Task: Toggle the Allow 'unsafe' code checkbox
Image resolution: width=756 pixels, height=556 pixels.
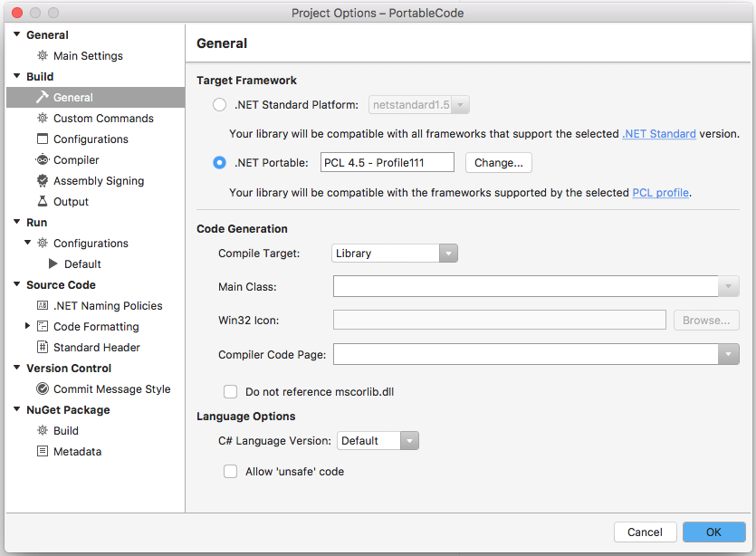Action: tap(231, 472)
